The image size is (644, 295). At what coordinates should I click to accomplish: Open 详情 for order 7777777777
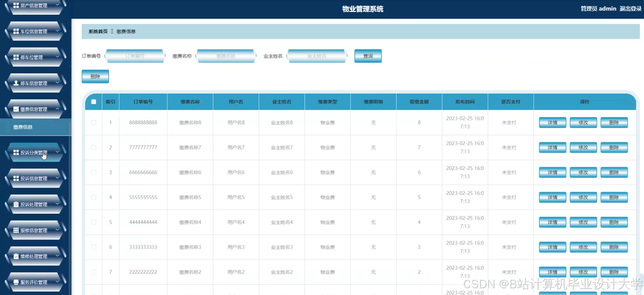(553, 147)
